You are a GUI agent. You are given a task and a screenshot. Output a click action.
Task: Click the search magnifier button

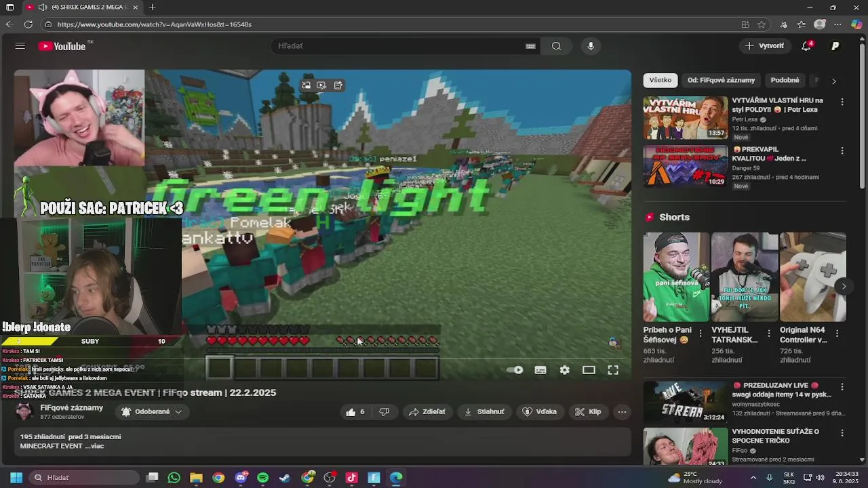[556, 46]
